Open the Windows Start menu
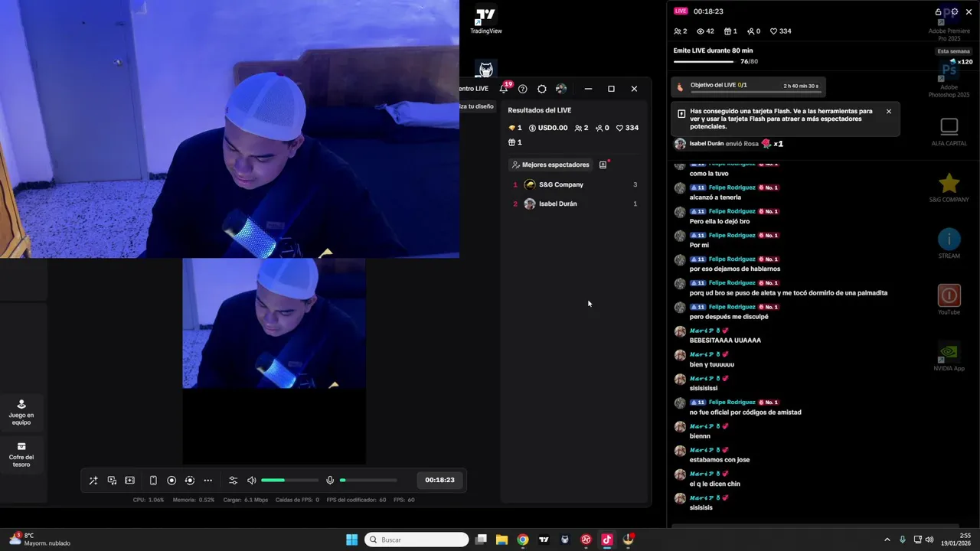 tap(351, 540)
